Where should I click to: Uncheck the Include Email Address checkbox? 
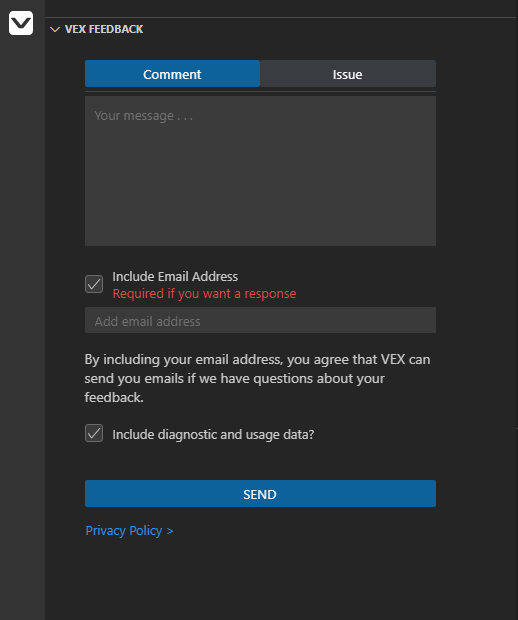coord(94,284)
